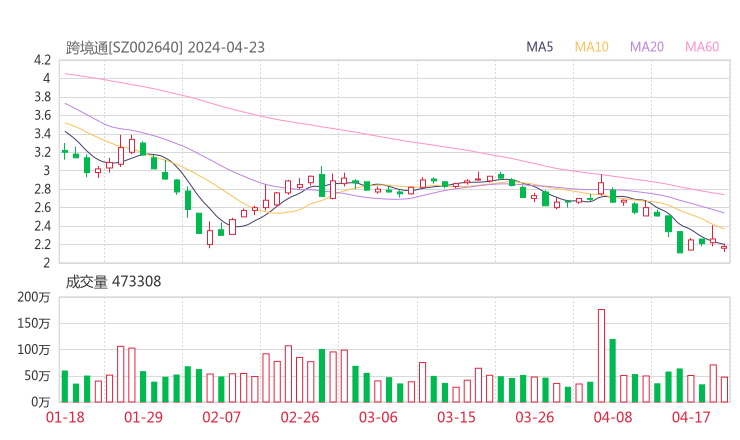Click the 01-18 date axis label

(65, 417)
